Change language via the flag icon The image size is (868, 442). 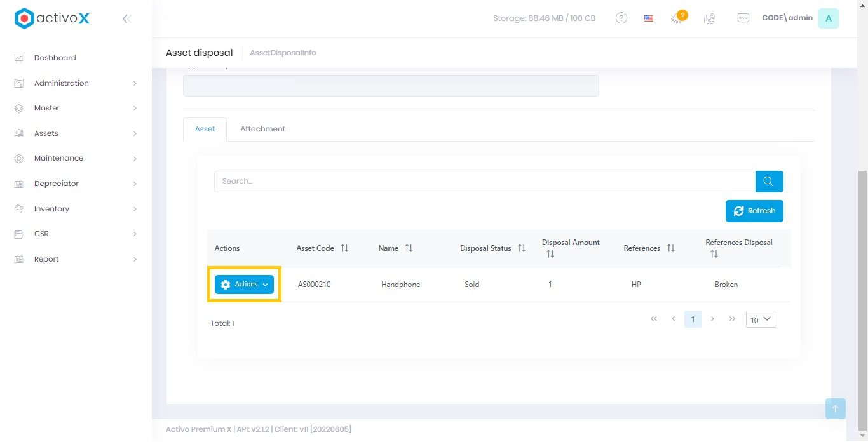648,18
